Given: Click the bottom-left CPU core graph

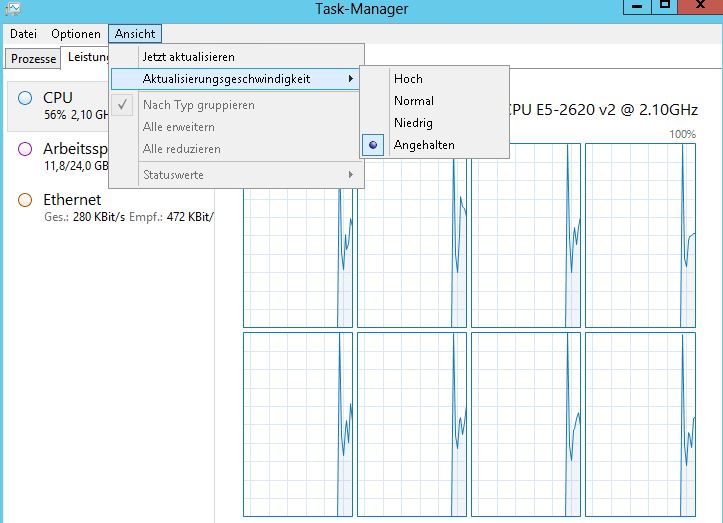Looking at the screenshot, I should pyautogui.click(x=298, y=424).
